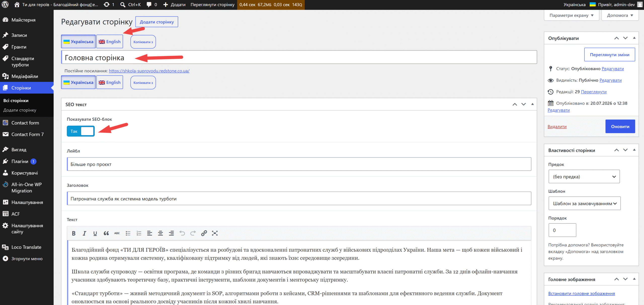
Task: Open the Медіафайли menu in the sidebar
Action: coord(25,76)
